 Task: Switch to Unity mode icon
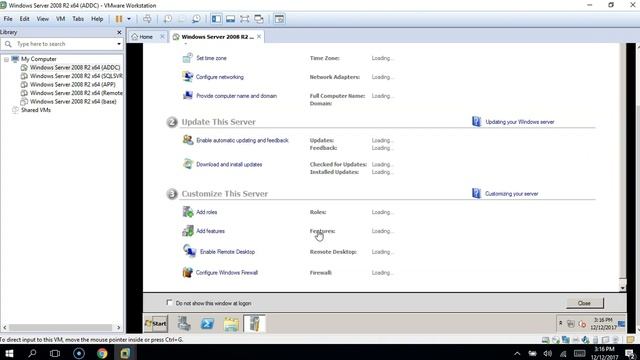pyautogui.click(x=259, y=19)
